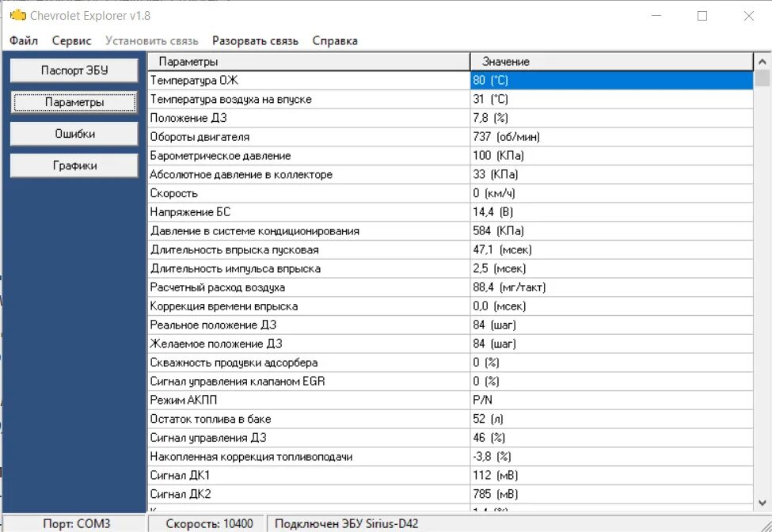Click the Порт: COM3 status bar entry

tap(76, 523)
